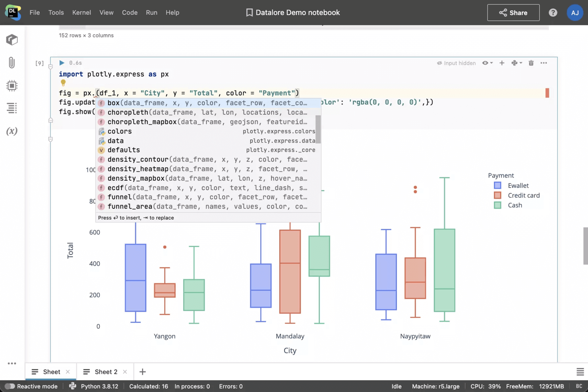
Task: Click the Share button
Action: pos(513,12)
